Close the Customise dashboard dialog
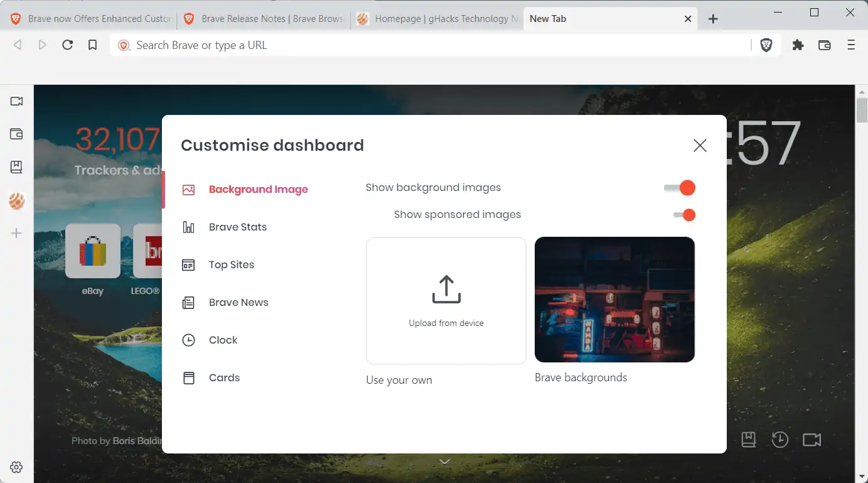Screen dimensions: 868x483 (x=700, y=146)
